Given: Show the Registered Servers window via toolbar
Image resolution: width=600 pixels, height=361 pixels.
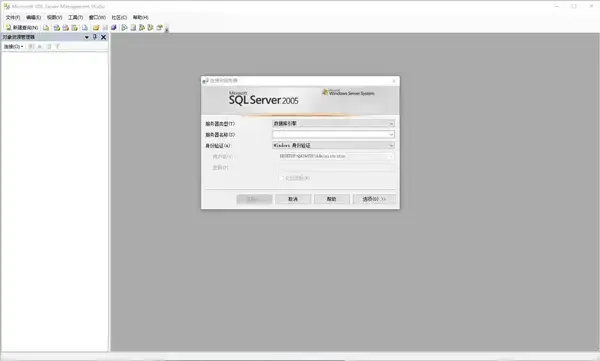Looking at the screenshot, I should click(x=124, y=28).
